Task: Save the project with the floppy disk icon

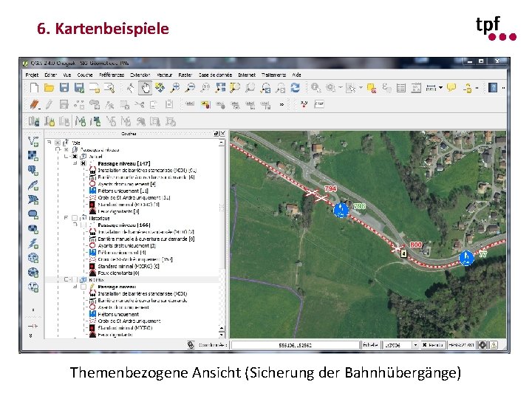Action: [64, 88]
